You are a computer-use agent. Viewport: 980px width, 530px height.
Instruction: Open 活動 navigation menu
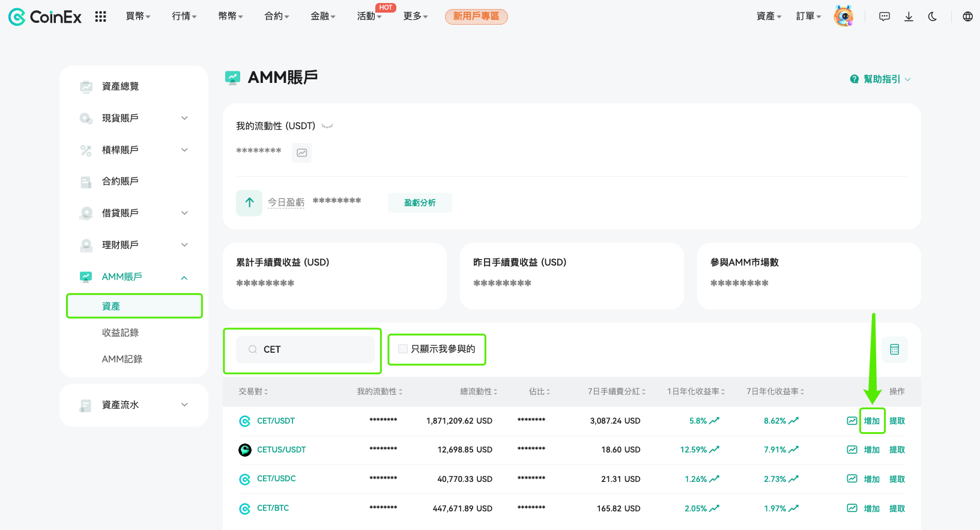(369, 16)
